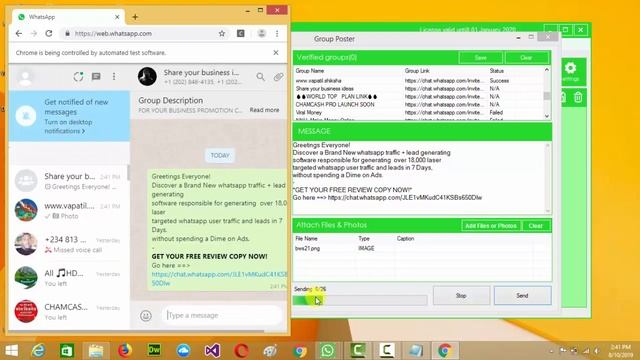The image size is (640, 360).
Task: Bookmark this page with the star icon
Action: tap(222, 33)
